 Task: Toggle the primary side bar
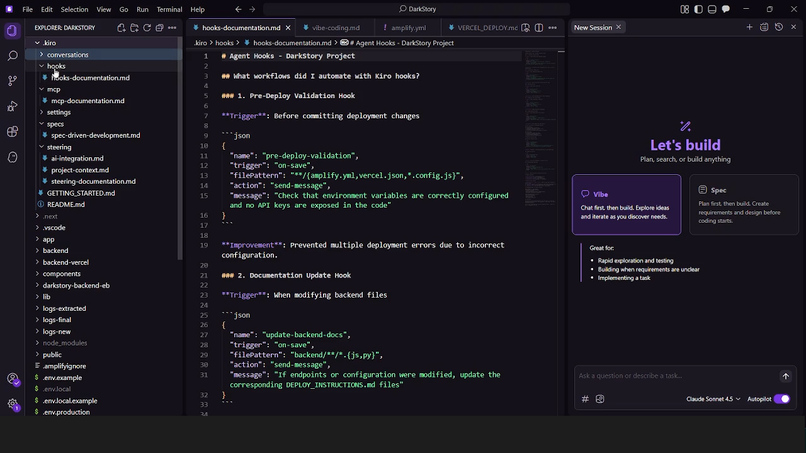click(698, 9)
